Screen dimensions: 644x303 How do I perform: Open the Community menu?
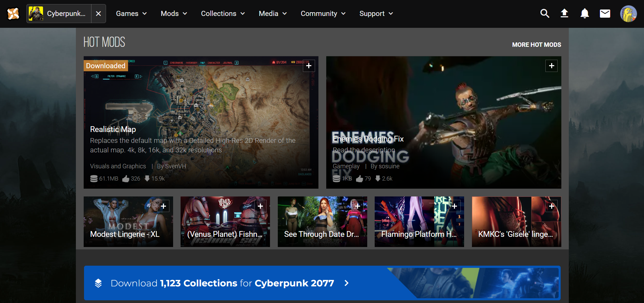tap(323, 14)
